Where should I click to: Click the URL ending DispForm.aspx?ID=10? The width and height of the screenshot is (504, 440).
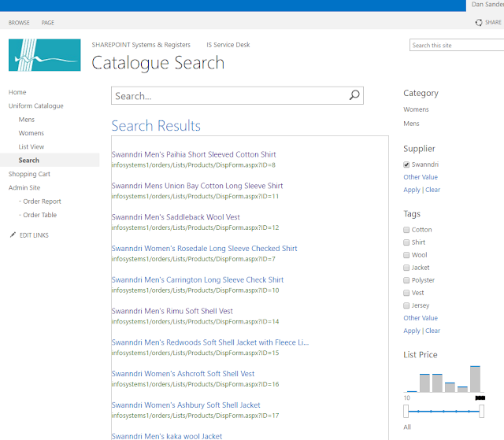pos(195,290)
